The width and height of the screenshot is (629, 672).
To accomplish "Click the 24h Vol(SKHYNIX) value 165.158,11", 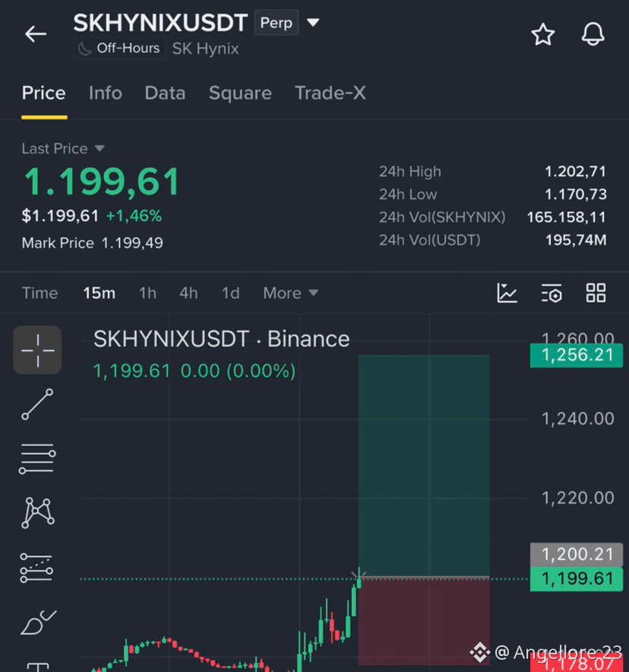I will click(566, 217).
